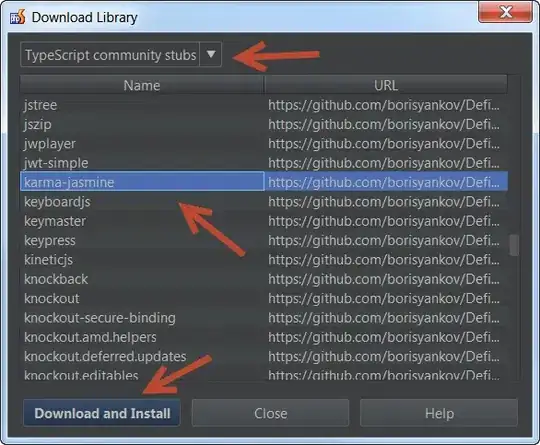540x445 pixels.
Task: Sort by the URL column header
Action: click(386, 85)
